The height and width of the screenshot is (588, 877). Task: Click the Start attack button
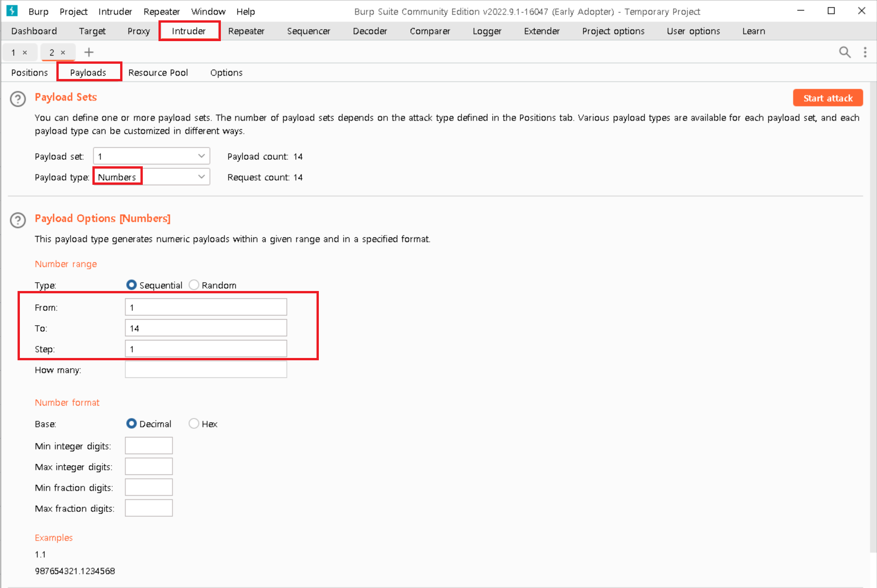coord(828,98)
